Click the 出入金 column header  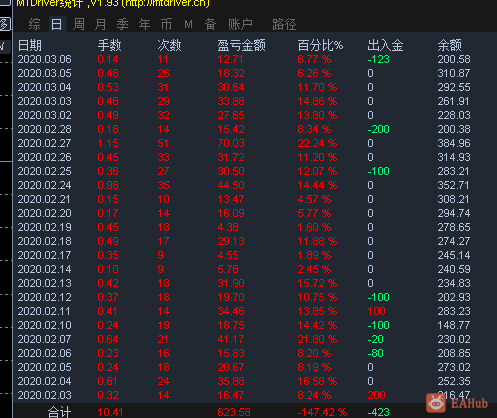[x=385, y=45]
